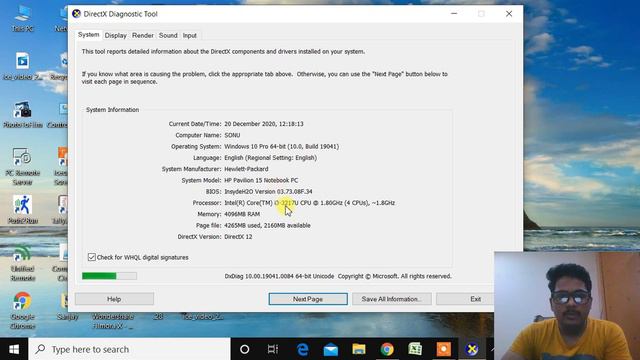
Task: Click the InsydeH2O BIOS version value
Action: pyautogui.click(x=268, y=191)
